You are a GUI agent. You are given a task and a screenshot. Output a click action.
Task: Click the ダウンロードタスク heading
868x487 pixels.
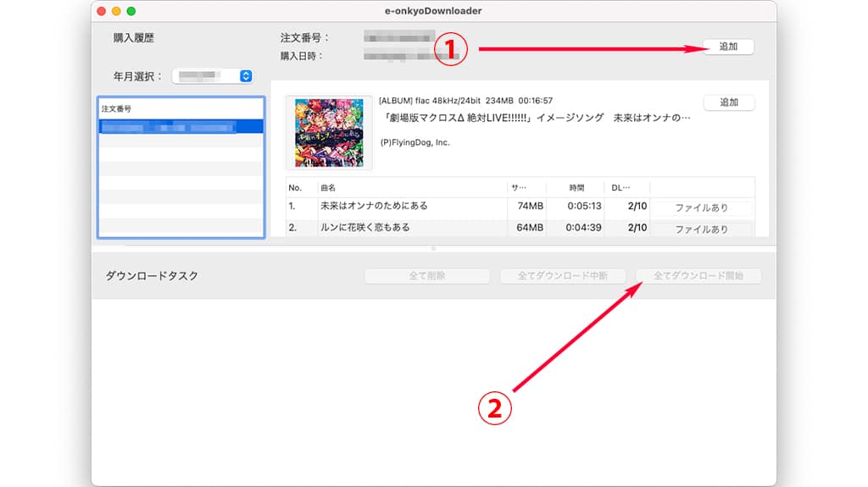[152, 275]
